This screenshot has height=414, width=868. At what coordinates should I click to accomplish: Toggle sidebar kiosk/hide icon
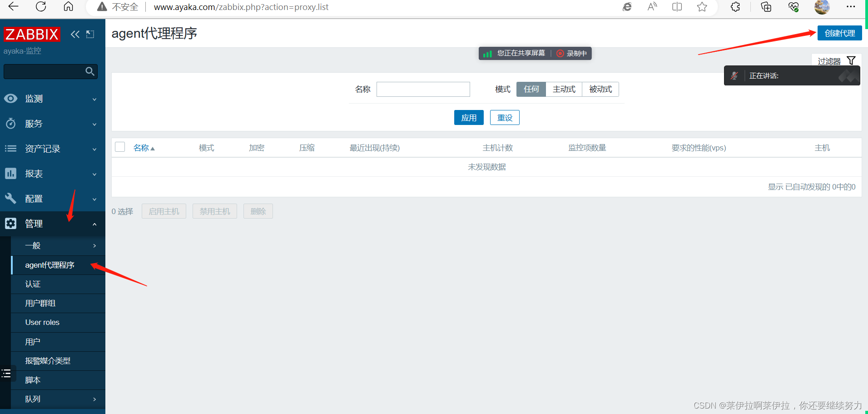(x=90, y=34)
